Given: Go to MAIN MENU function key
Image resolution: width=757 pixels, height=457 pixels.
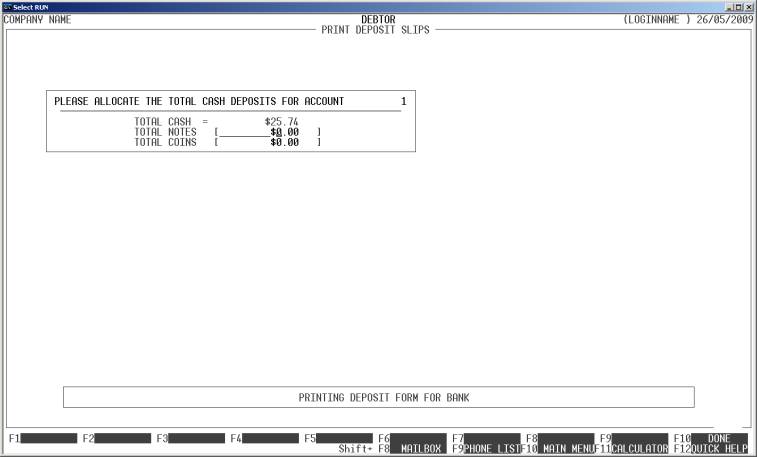Looking at the screenshot, I should coord(567,449).
